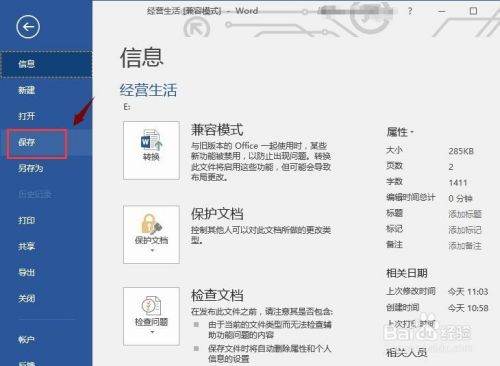This screenshot has width=500, height=366.
Task: Maximize the Word window
Action: pos(473,11)
